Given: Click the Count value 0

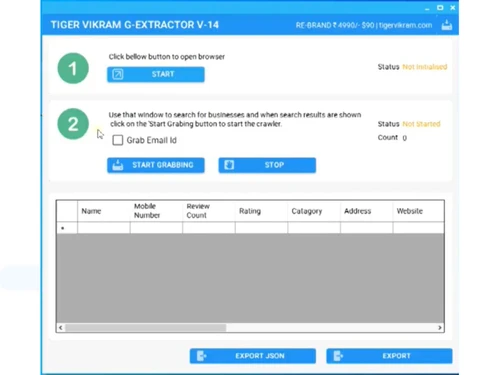Looking at the screenshot, I should point(404,138).
